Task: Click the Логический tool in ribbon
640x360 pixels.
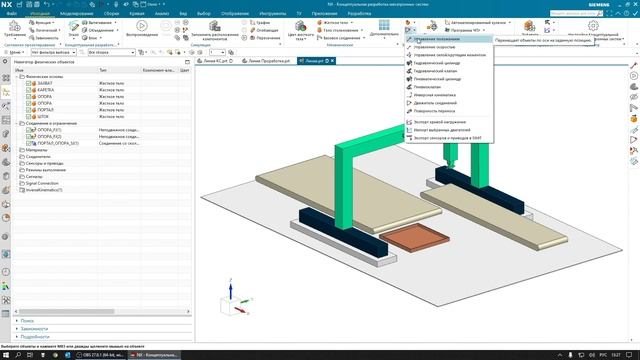Action: [x=44, y=30]
